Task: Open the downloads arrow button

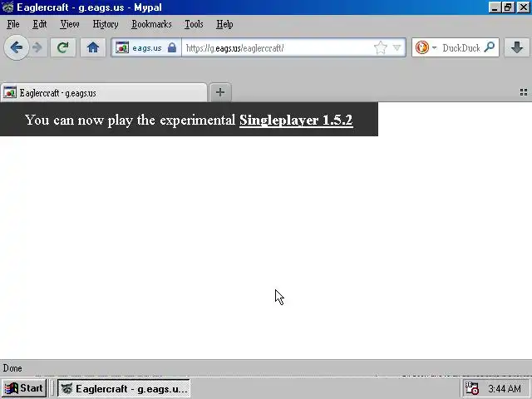Action: (x=517, y=47)
